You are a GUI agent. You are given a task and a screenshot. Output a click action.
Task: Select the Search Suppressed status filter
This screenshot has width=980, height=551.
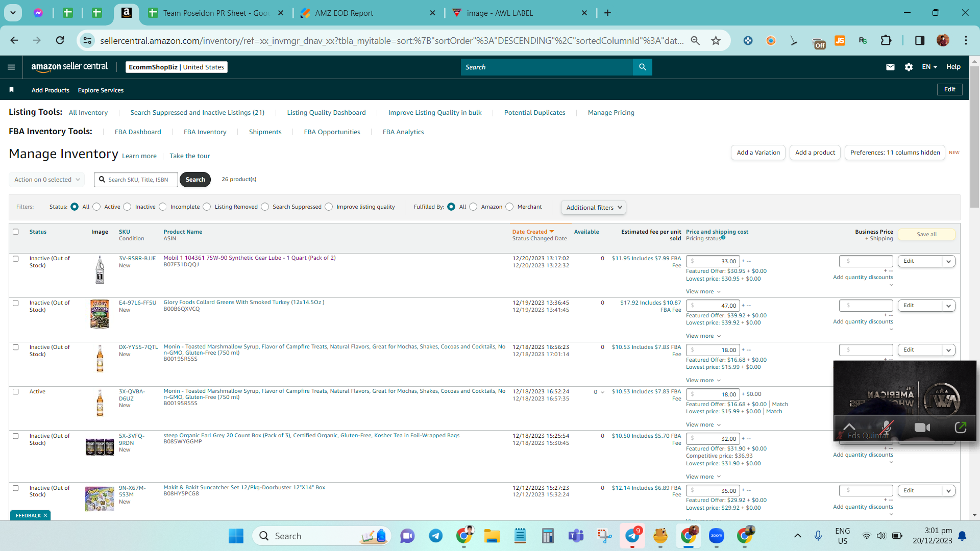click(x=265, y=207)
